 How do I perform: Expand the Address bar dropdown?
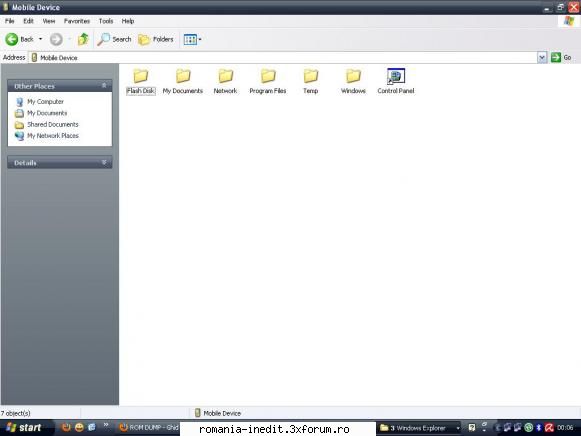[542, 57]
